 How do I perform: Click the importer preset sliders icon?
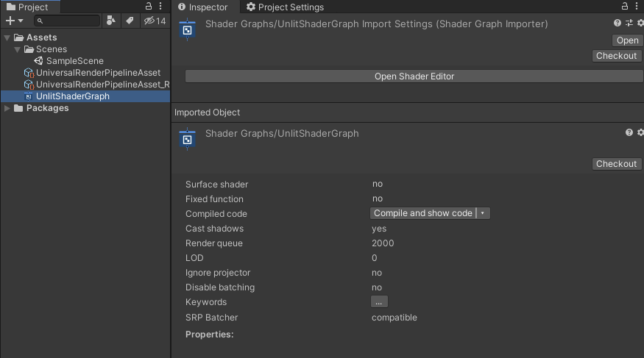click(629, 23)
